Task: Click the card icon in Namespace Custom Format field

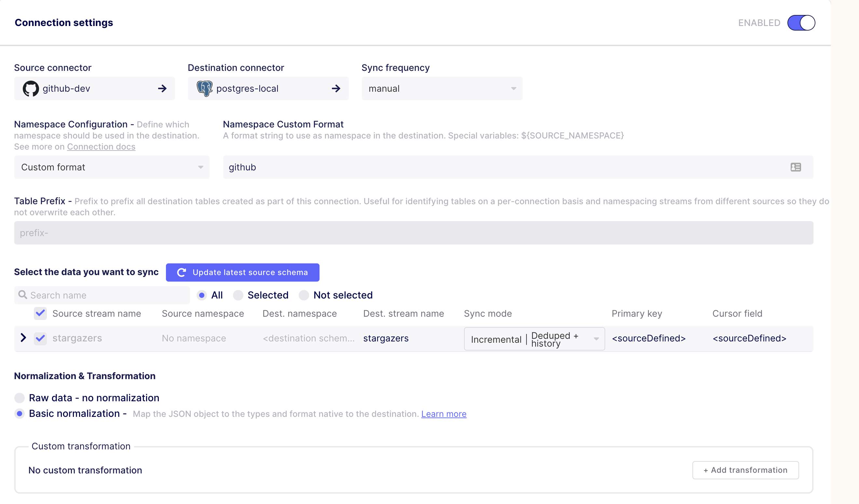Action: tap(795, 167)
